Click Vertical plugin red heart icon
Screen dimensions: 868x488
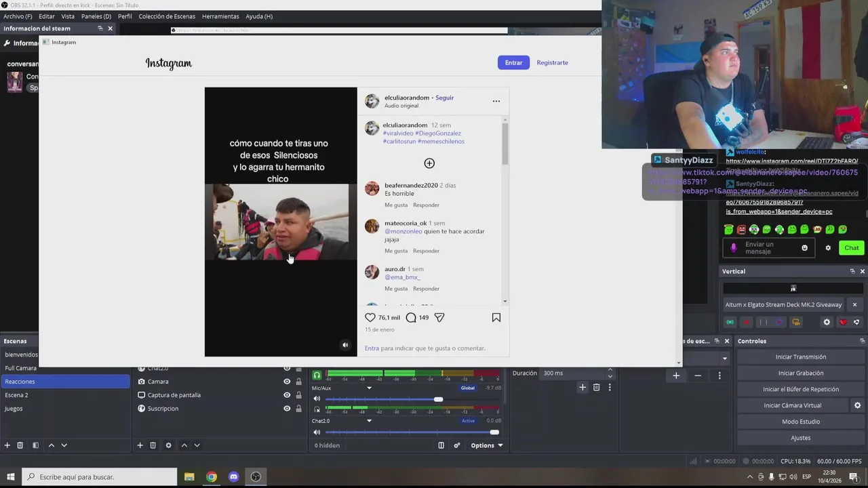[x=843, y=322]
